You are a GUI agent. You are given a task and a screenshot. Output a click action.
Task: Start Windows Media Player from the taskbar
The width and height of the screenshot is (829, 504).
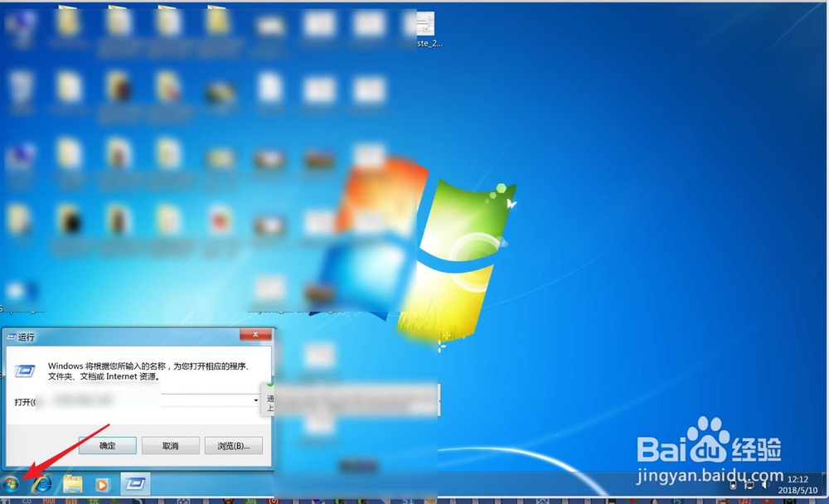(102, 484)
